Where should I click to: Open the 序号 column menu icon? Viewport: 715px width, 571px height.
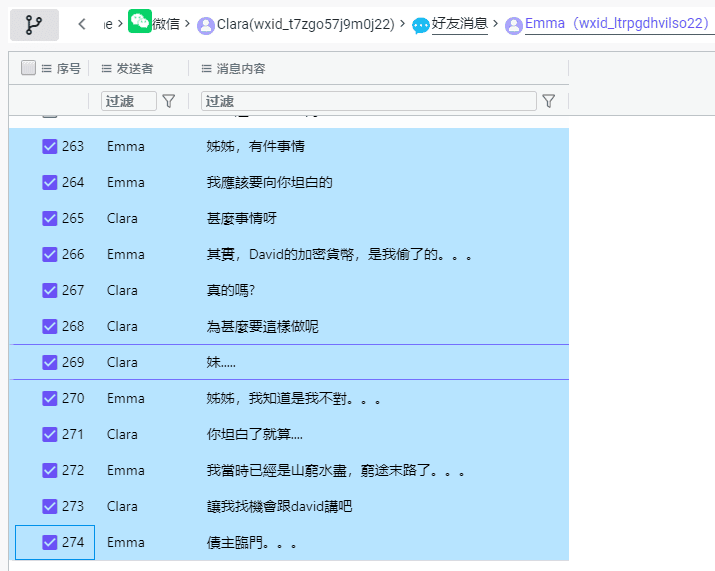[47, 69]
